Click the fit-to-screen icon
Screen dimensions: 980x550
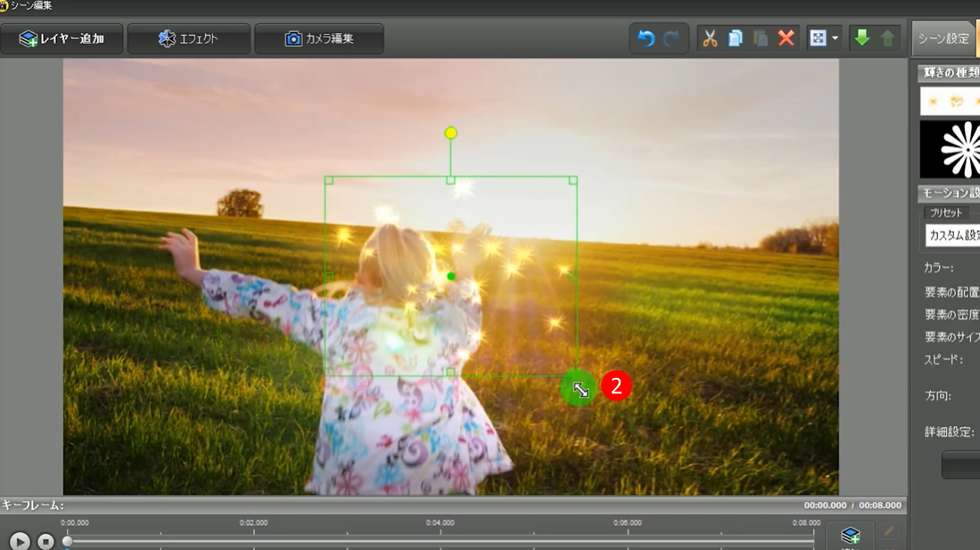pyautogui.click(x=818, y=38)
